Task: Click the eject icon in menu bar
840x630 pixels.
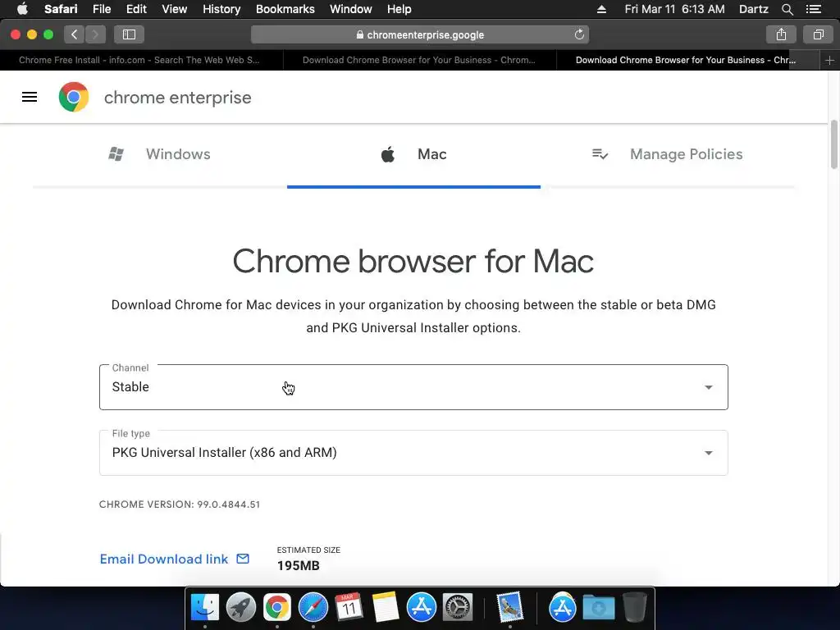Action: click(601, 9)
